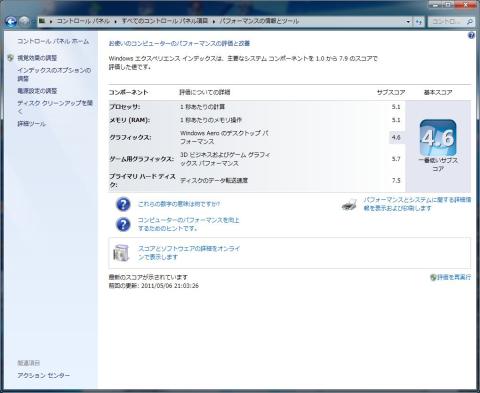Click 基本スコア column header
The image size is (480, 393).
coord(438,92)
